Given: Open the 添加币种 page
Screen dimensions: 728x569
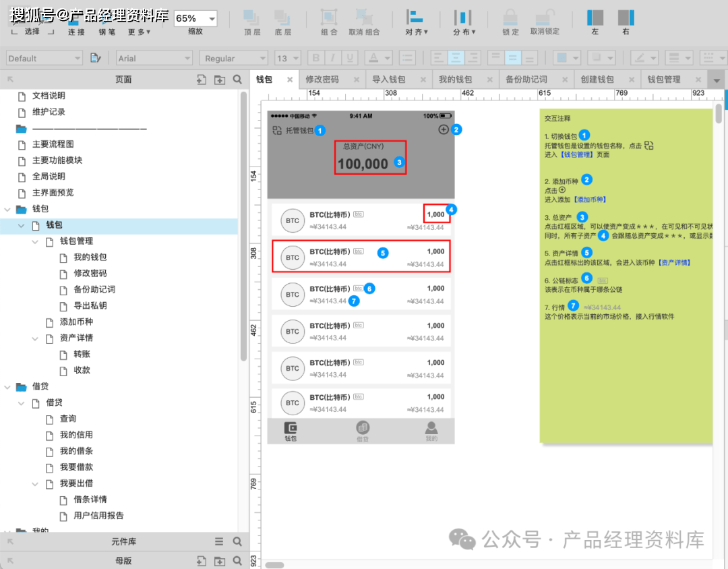Looking at the screenshot, I should [76, 322].
